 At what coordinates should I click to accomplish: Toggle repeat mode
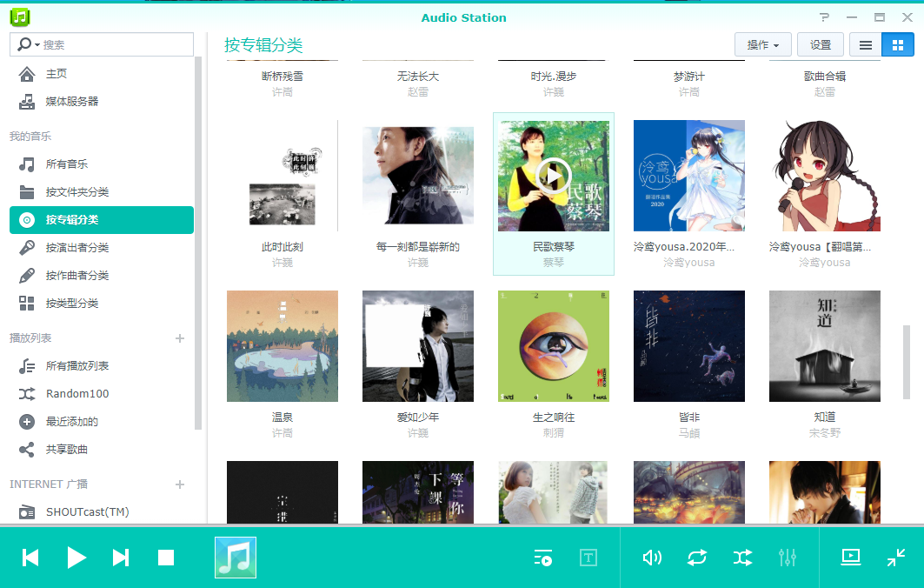pyautogui.click(x=697, y=558)
